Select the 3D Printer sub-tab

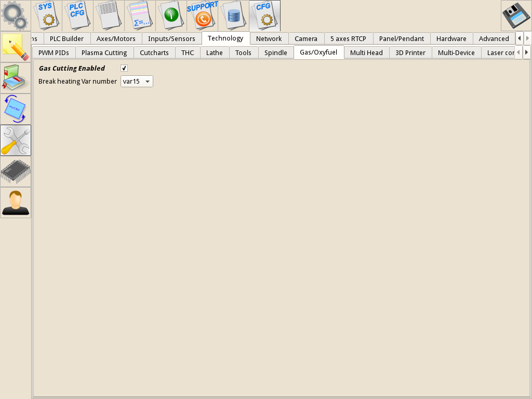point(410,52)
